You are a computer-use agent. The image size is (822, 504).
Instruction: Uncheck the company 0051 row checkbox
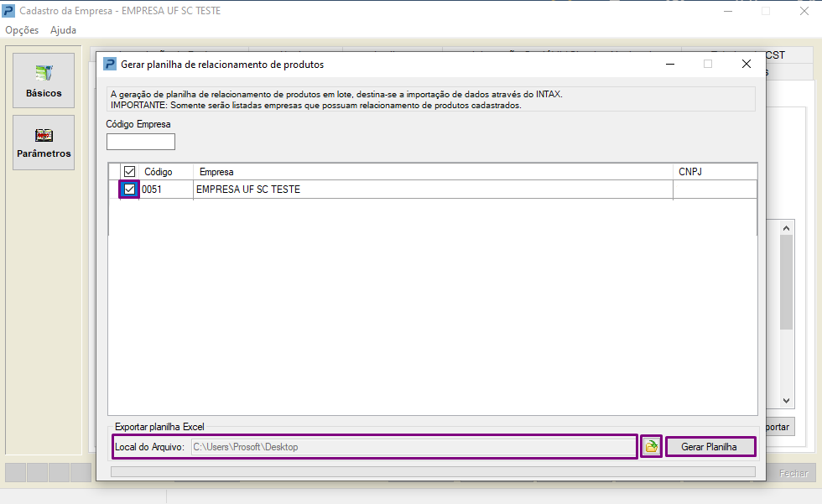[x=129, y=190]
